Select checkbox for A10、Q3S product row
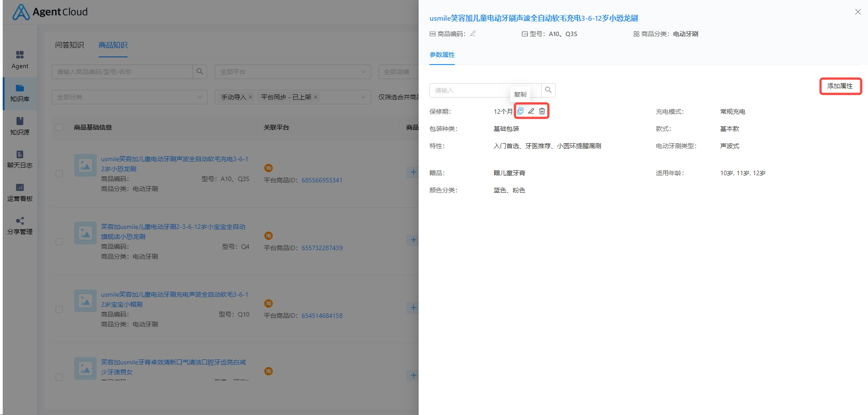Viewport: 868px width, 415px height. (59, 174)
